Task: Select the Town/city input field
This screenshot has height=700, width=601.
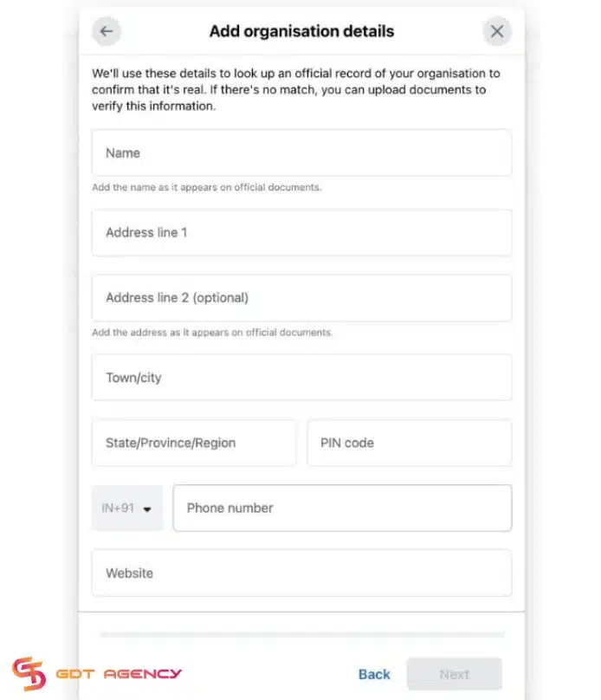Action: click(301, 377)
